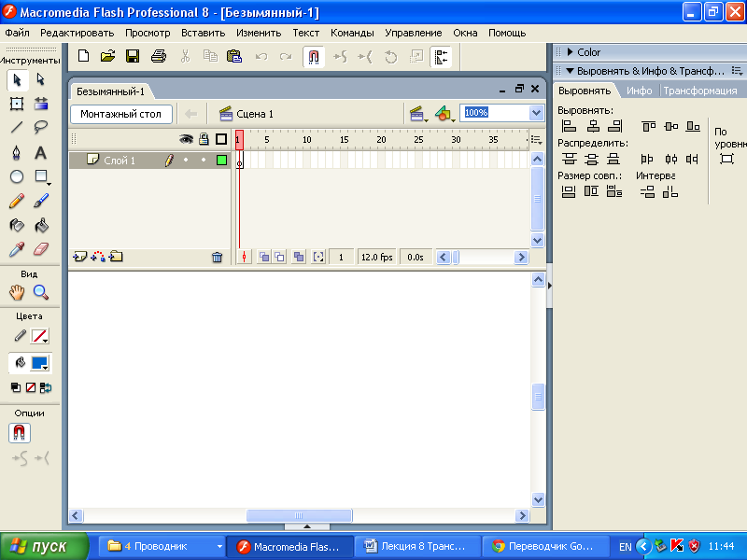The height and width of the screenshot is (560, 747).
Task: Create a new document from toolbar
Action: coord(83,56)
